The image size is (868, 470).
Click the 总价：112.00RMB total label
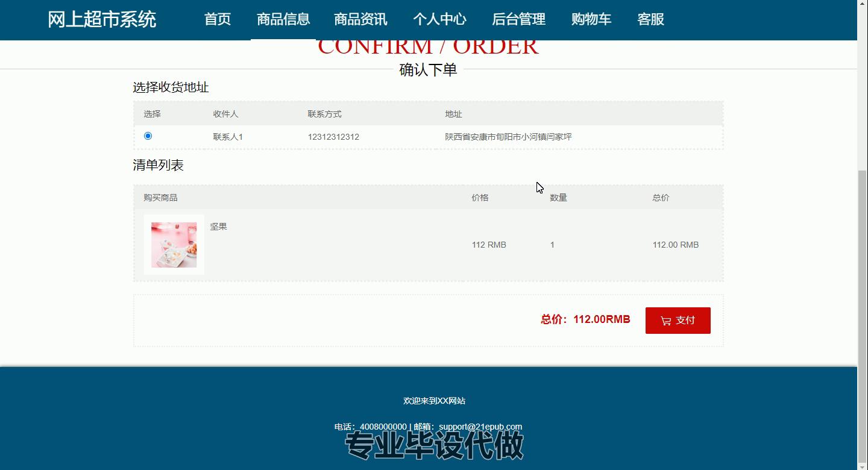coord(585,319)
